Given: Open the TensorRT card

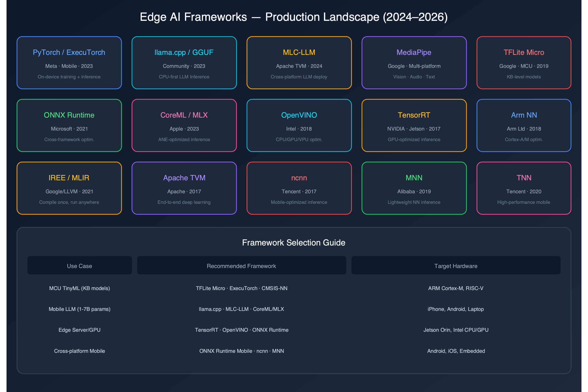Looking at the screenshot, I should (414, 125).
